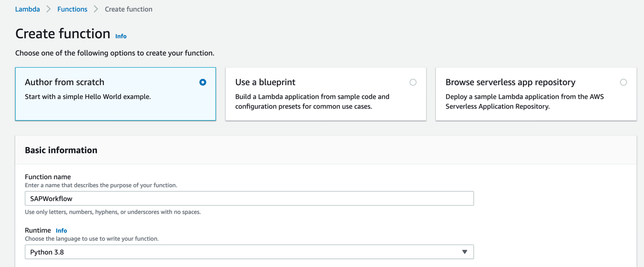Choose the Use a blueprint radio button
This screenshot has height=267, width=644.
tap(413, 82)
